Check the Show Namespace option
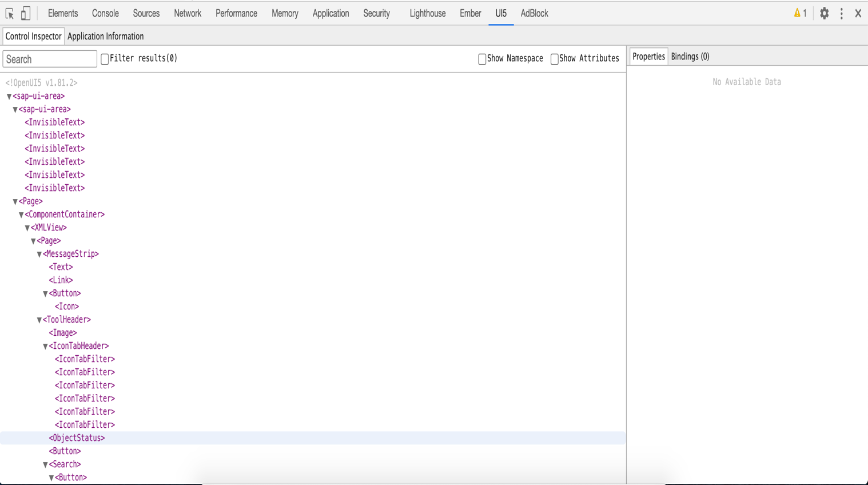The height and width of the screenshot is (485, 868). click(x=481, y=58)
